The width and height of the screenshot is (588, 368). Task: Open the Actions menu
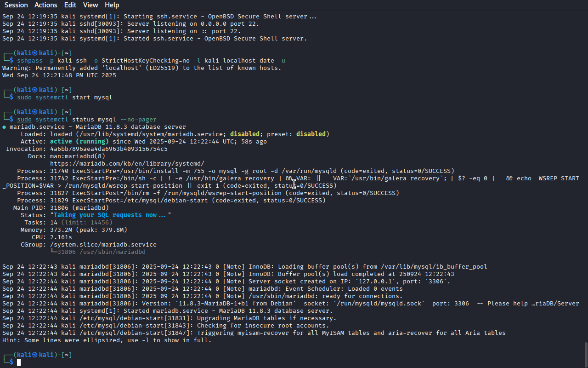click(46, 5)
